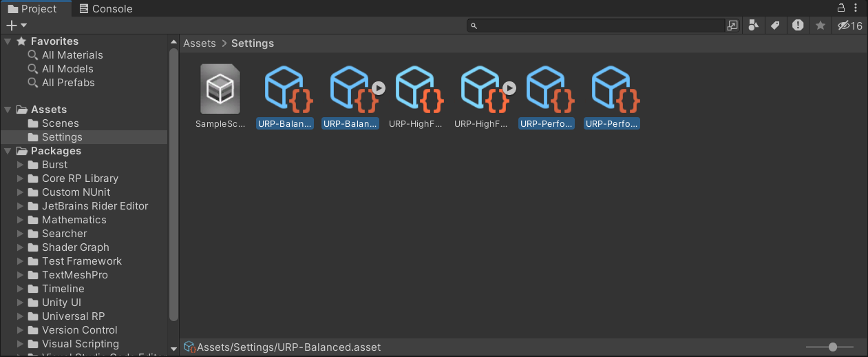The width and height of the screenshot is (868, 357).
Task: Toggle hidden packages visibility eye icon
Action: (849, 25)
